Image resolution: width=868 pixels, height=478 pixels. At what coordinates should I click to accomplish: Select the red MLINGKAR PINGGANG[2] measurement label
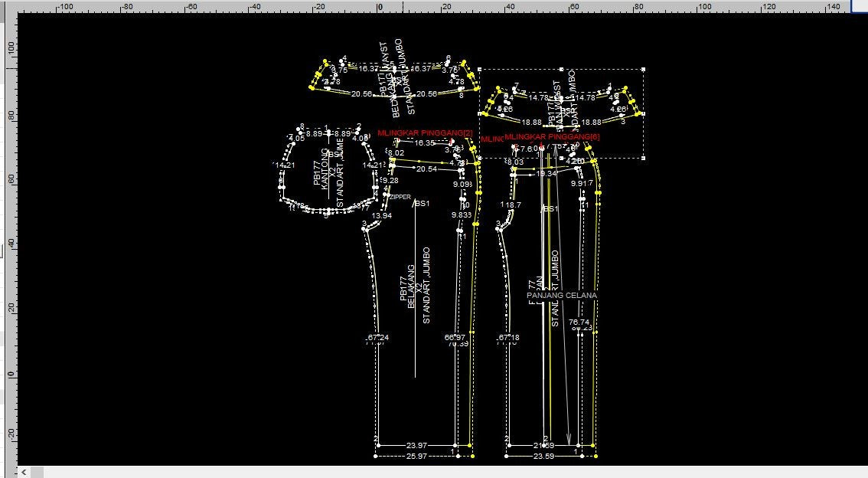425,133
